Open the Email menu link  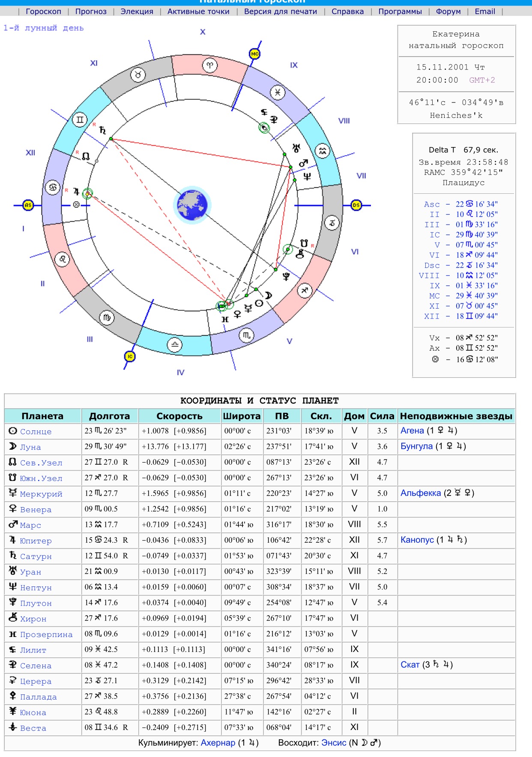tap(485, 12)
